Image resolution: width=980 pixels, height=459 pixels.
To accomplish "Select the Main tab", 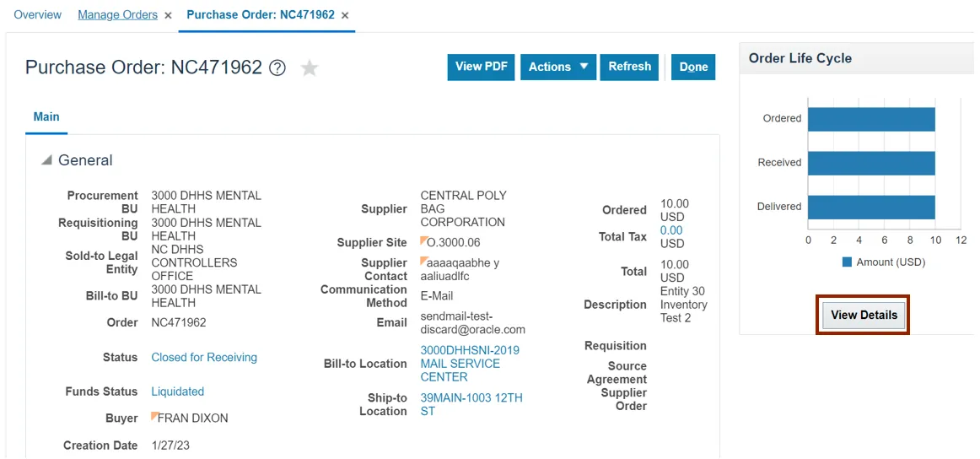I will [x=46, y=116].
